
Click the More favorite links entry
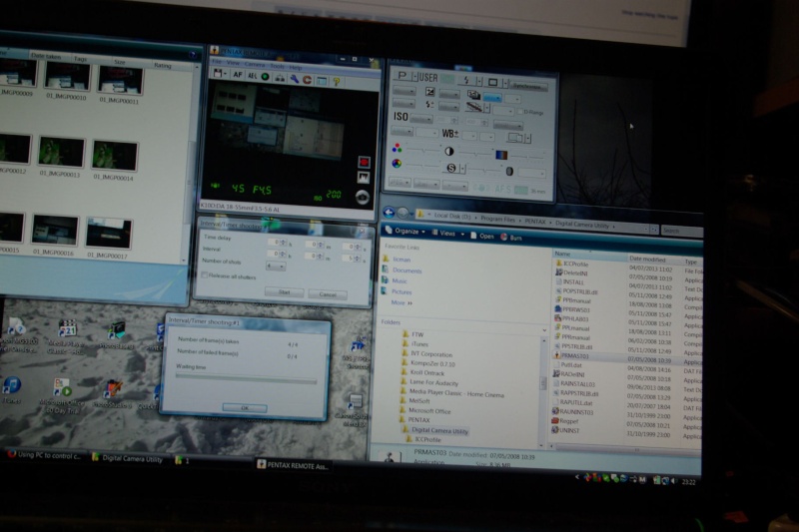[401, 302]
